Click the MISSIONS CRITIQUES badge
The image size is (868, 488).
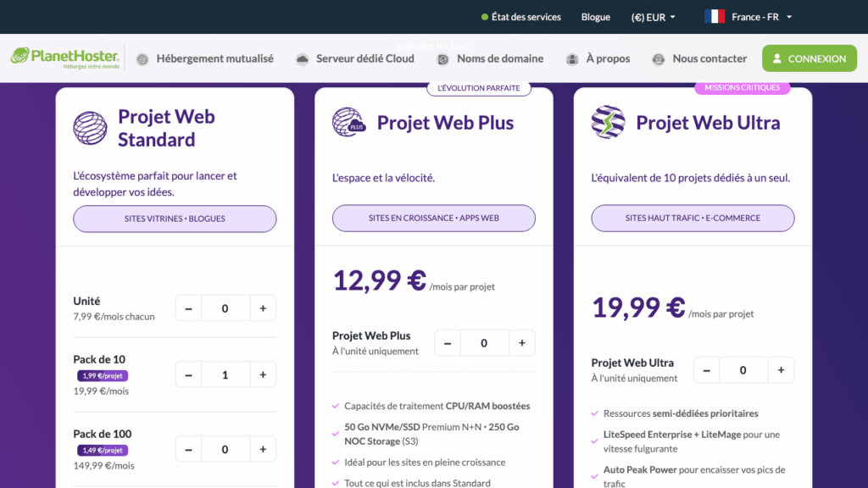pos(743,87)
